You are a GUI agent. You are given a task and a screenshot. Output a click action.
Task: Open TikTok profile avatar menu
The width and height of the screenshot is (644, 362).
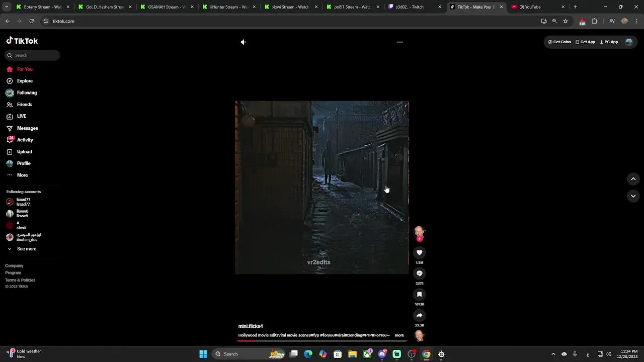pos(629,42)
